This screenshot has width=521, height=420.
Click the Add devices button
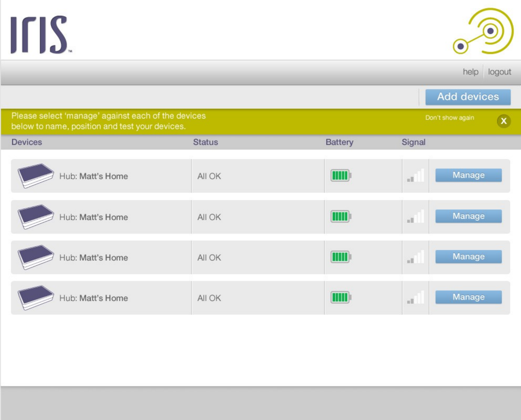[x=468, y=97]
